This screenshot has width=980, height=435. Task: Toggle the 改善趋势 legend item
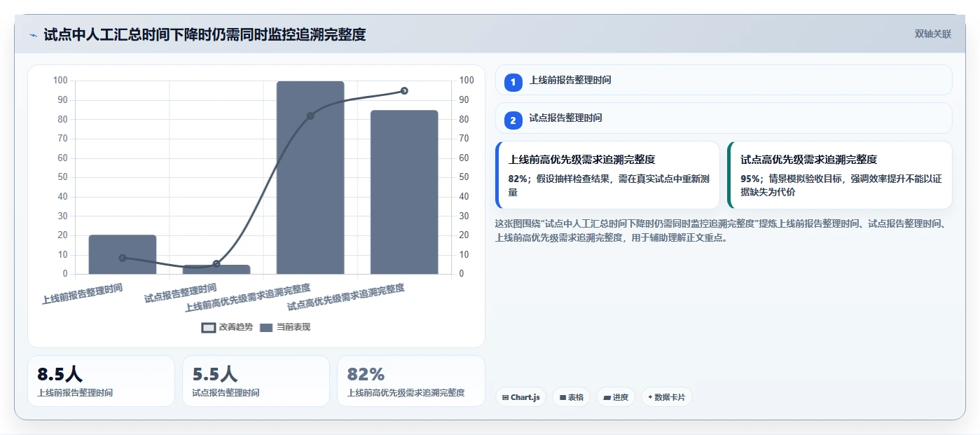[x=227, y=327]
